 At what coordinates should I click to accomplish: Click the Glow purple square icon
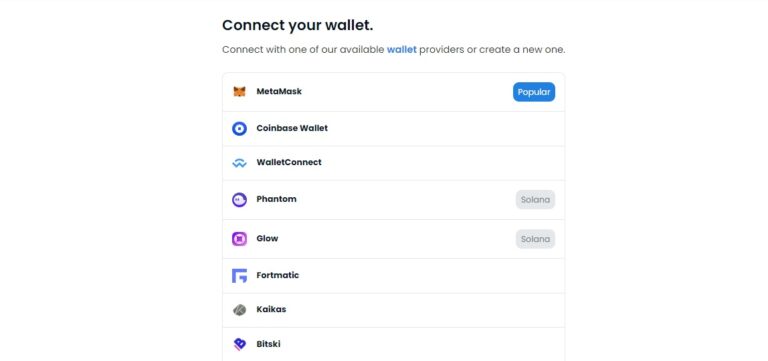click(239, 239)
